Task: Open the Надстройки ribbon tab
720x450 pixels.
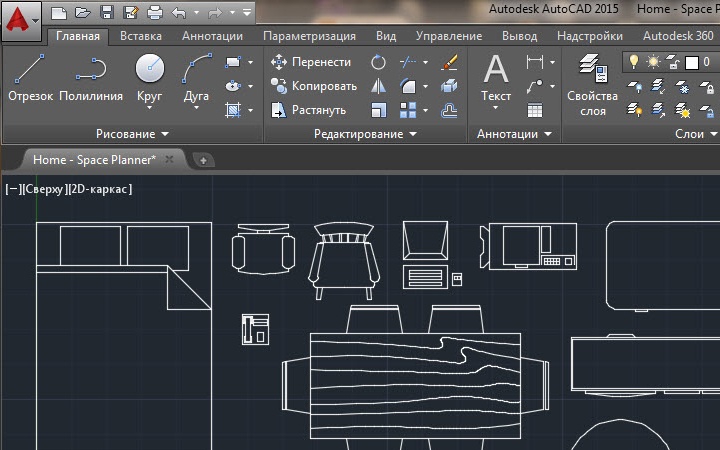Action: click(590, 36)
